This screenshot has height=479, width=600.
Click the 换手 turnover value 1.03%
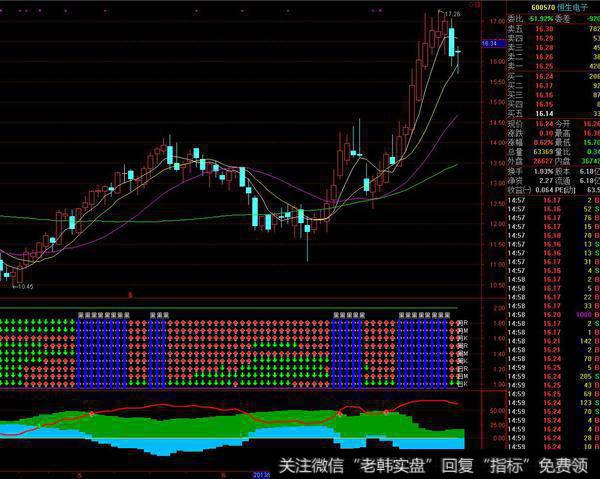543,171
